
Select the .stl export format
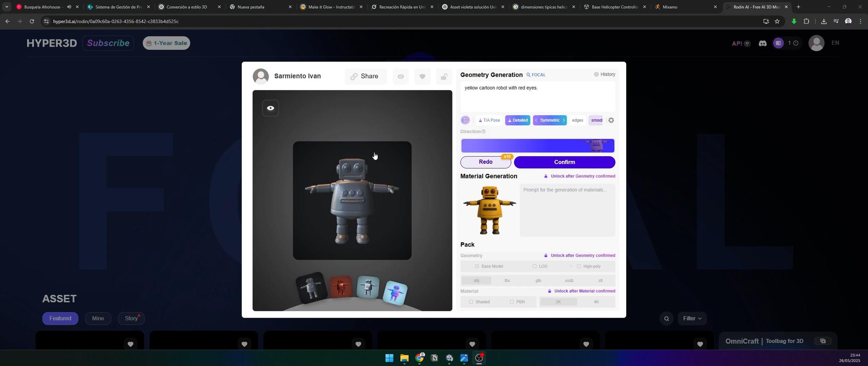tap(600, 281)
